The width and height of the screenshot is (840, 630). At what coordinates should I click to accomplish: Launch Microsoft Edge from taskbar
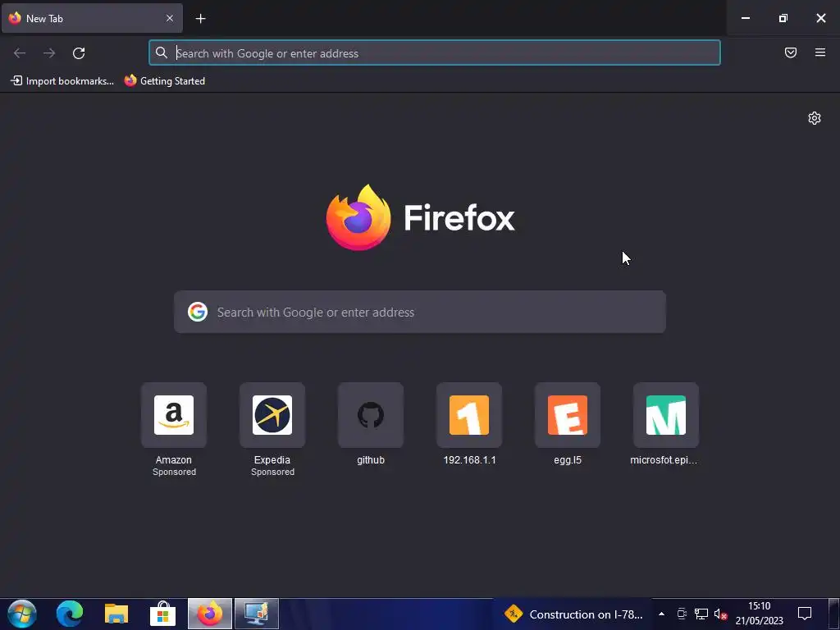pyautogui.click(x=70, y=614)
